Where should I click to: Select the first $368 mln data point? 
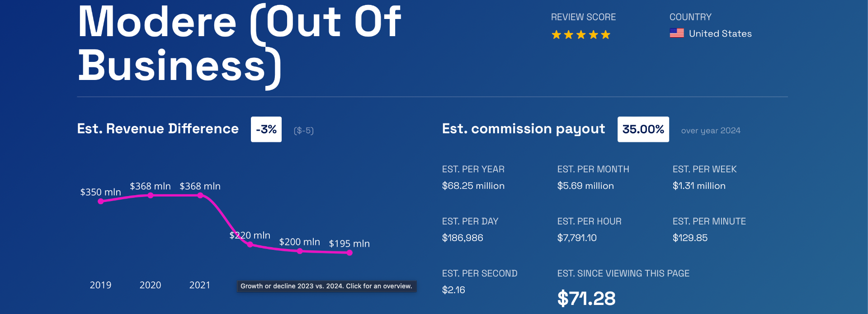pos(151,195)
